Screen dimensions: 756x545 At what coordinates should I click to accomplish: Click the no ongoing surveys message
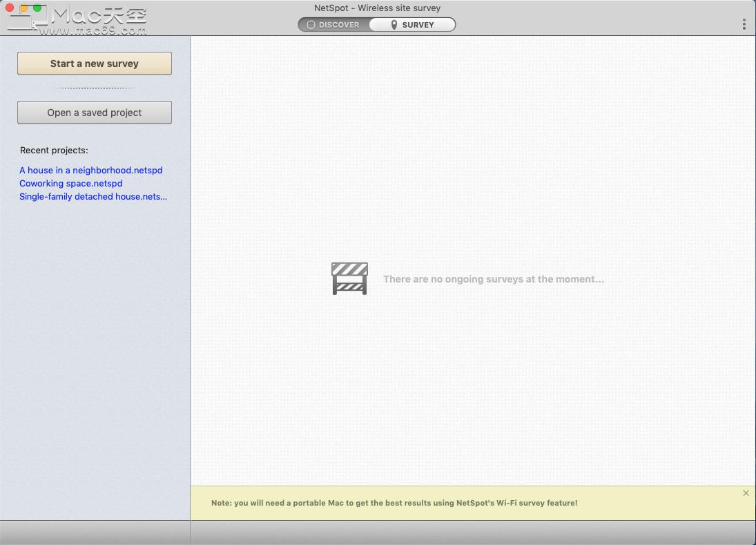(x=494, y=279)
